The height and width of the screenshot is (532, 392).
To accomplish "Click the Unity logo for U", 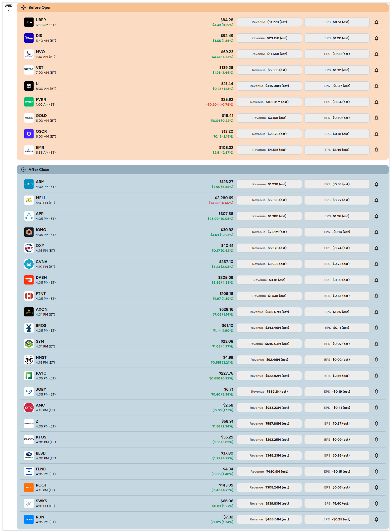I will coord(29,86).
